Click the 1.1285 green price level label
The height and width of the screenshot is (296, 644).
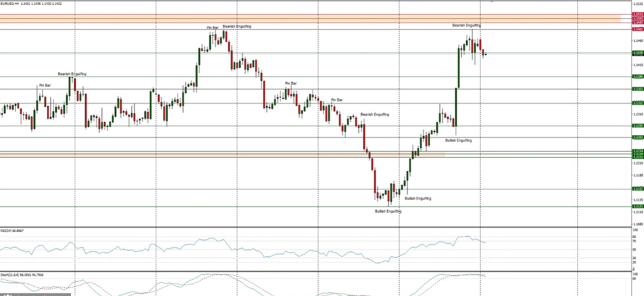coord(637,125)
